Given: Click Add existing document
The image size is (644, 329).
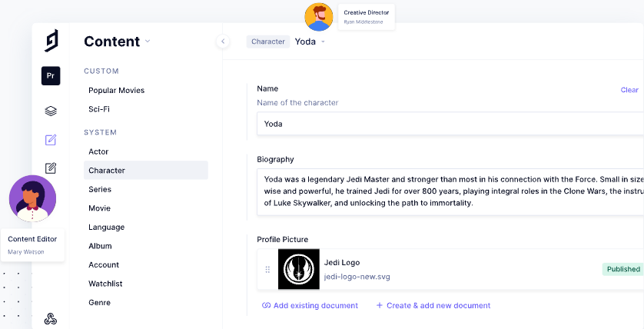Looking at the screenshot, I should click(x=310, y=305).
